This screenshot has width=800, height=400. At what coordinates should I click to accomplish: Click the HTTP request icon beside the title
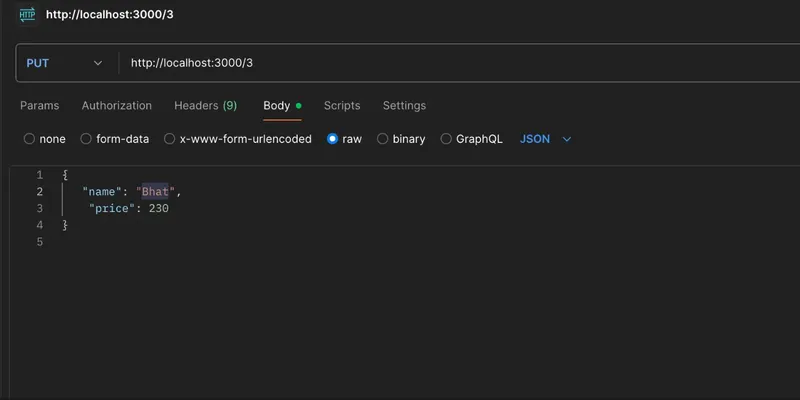point(28,15)
